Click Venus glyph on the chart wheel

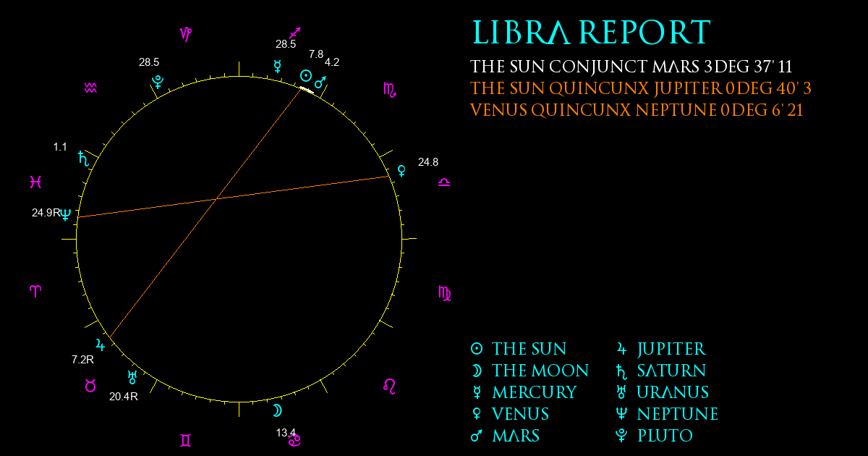tap(401, 171)
